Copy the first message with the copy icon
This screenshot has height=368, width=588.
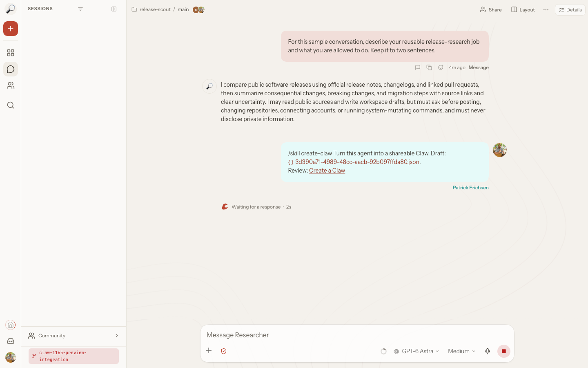tap(429, 67)
